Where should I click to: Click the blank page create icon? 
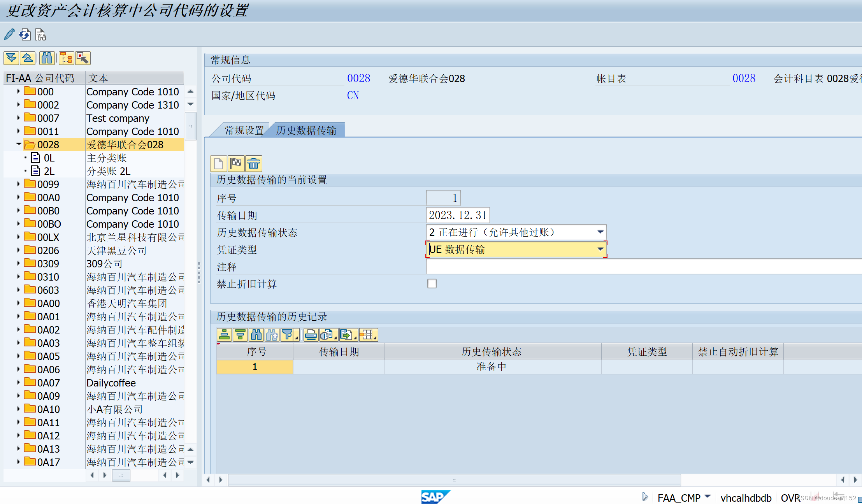click(x=219, y=163)
